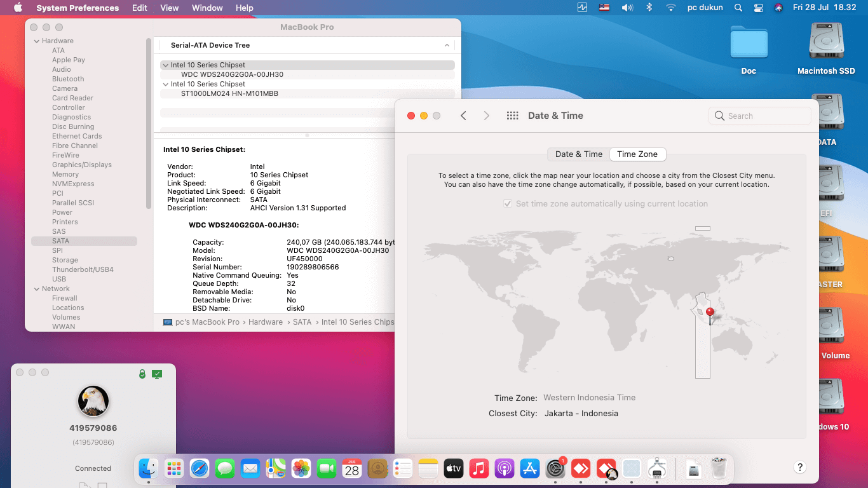
Task: Select WDC WDS240G2G0A-00JH30 in device tree
Action: (232, 74)
